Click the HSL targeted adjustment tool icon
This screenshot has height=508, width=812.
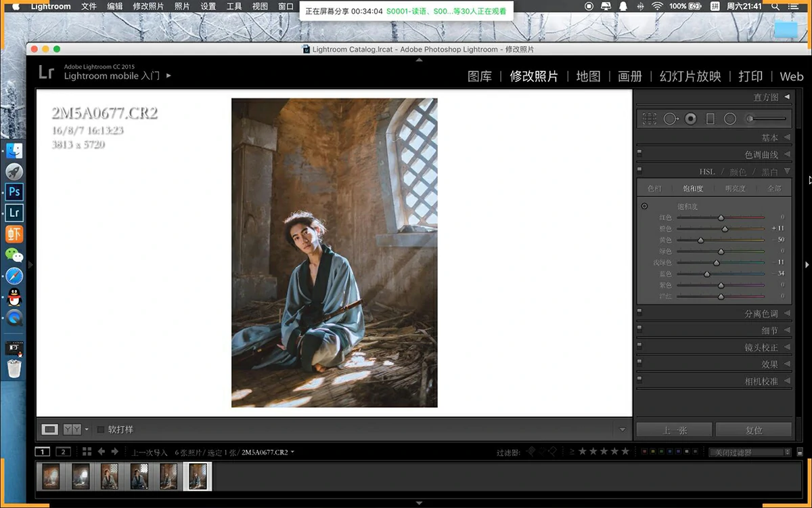point(644,206)
